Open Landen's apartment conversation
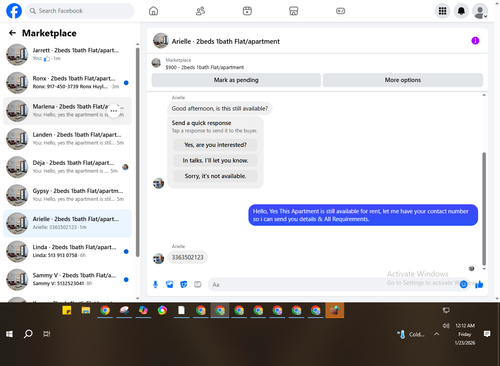Image resolution: width=500 pixels, height=366 pixels. [67, 139]
